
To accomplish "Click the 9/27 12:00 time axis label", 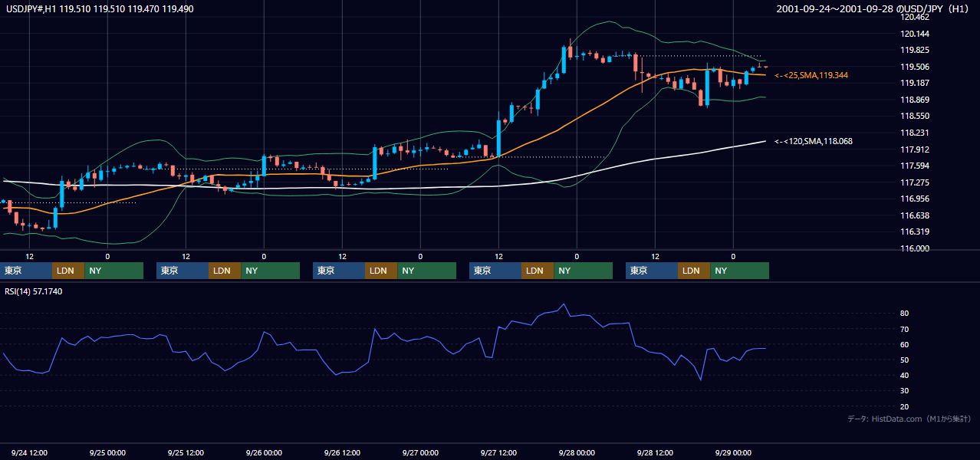I will (x=498, y=452).
